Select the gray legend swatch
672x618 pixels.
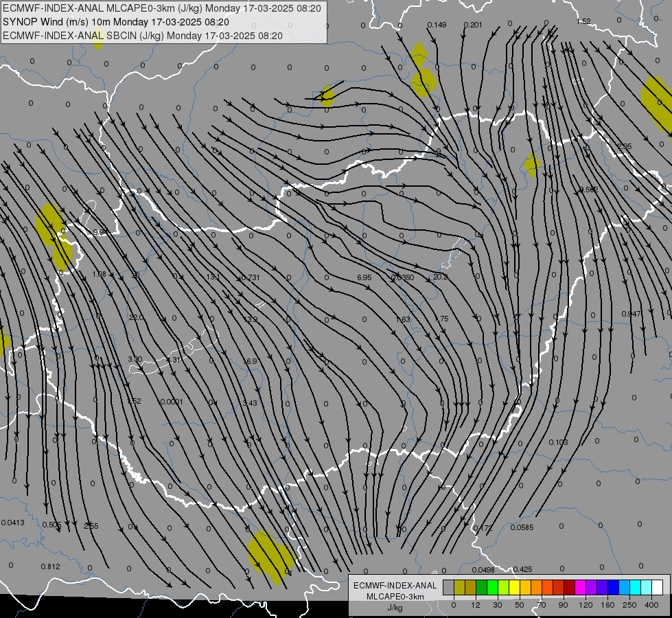[449, 587]
